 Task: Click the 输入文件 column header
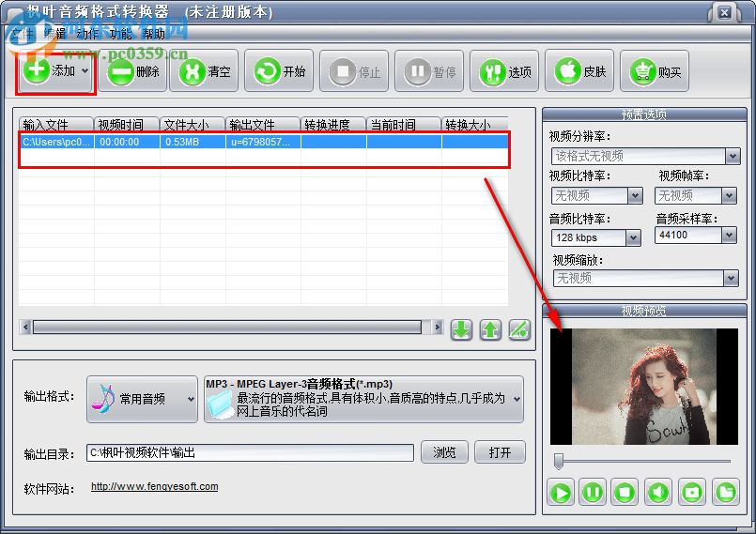point(56,124)
